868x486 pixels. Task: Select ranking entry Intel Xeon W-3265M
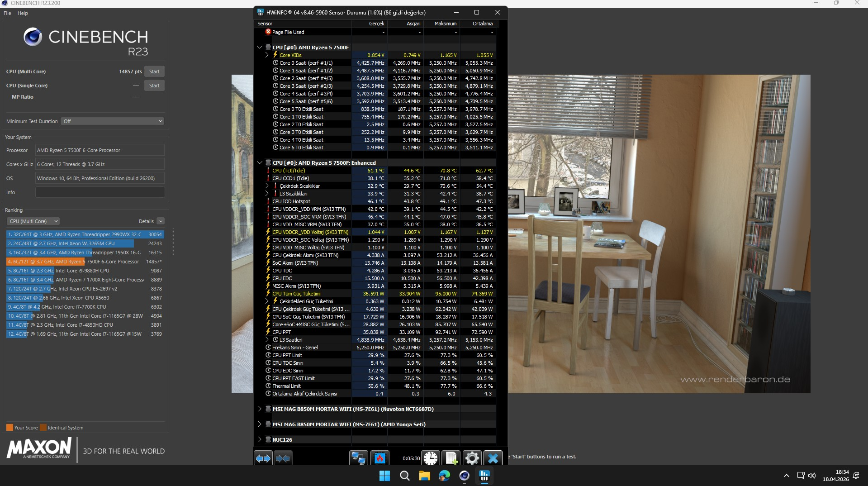[85, 243]
